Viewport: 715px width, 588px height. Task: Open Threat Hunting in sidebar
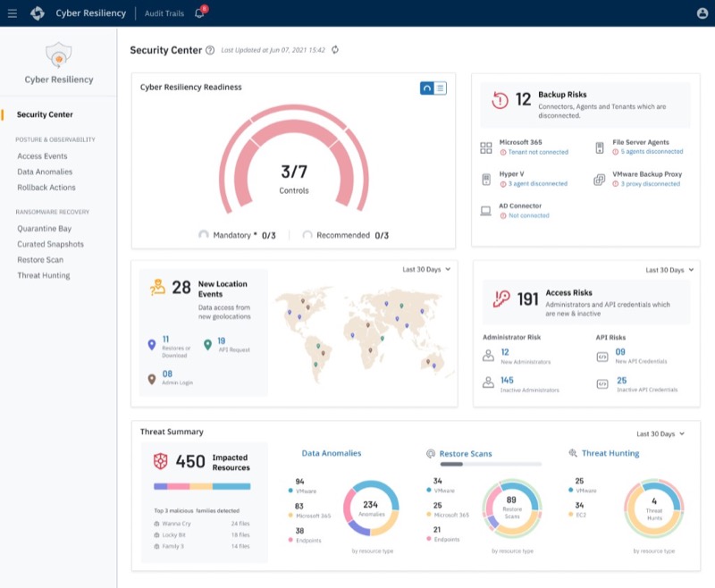[44, 275]
